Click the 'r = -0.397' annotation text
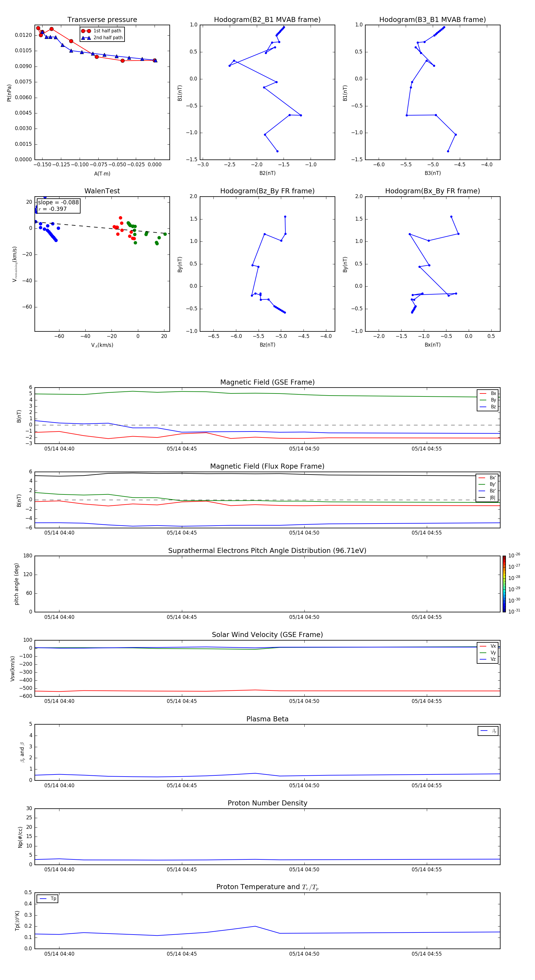The width and height of the screenshot is (535, 980). [x=53, y=209]
